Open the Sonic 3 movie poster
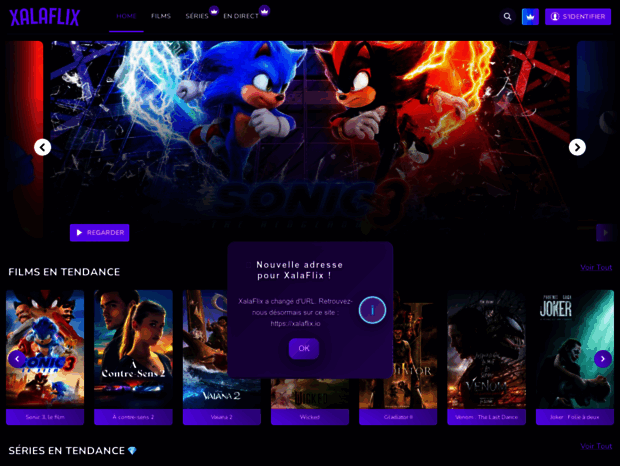 click(45, 349)
